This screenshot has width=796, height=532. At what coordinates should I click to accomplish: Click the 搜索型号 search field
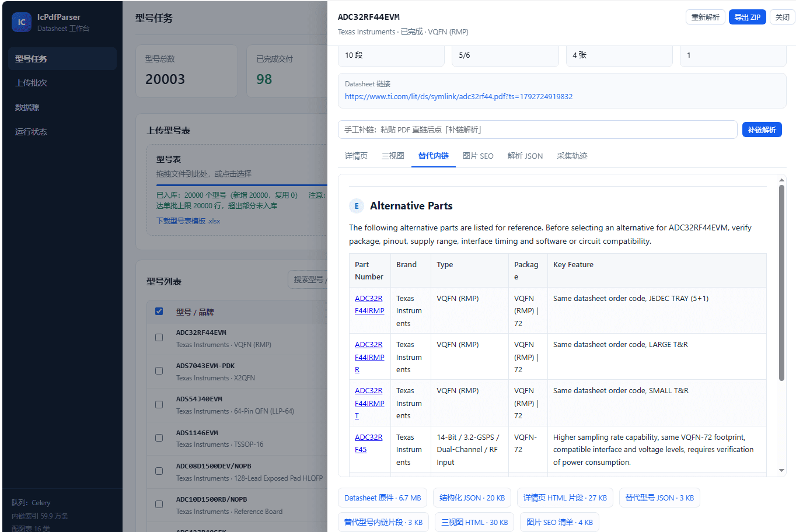click(x=308, y=279)
